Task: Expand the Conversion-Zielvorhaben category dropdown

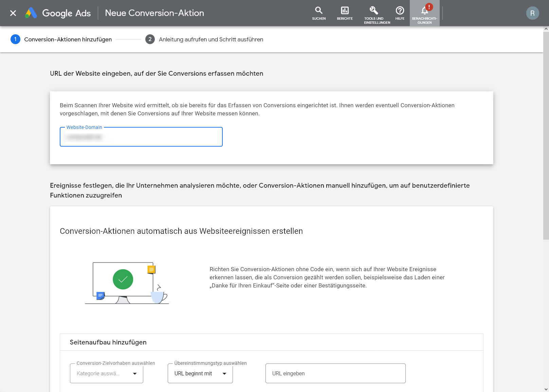Action: 106,373
